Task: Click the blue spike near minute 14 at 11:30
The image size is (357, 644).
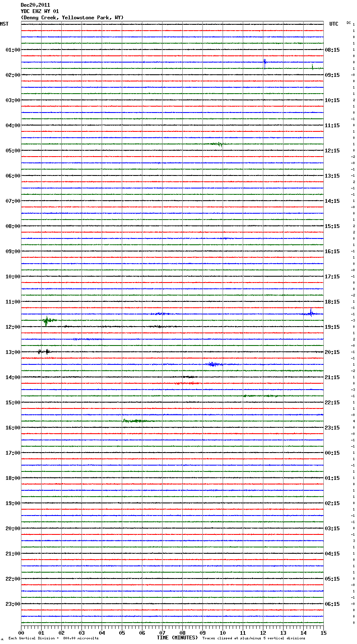Action: tap(311, 312)
